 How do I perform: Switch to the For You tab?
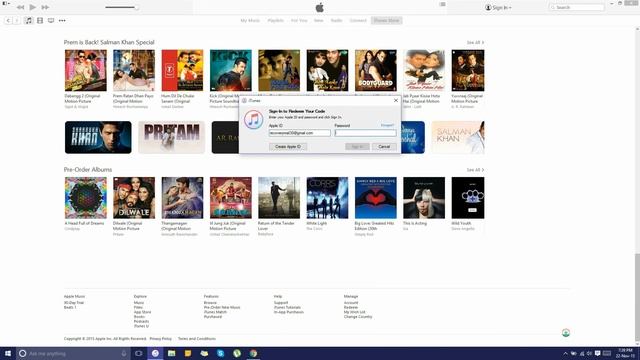tap(299, 20)
